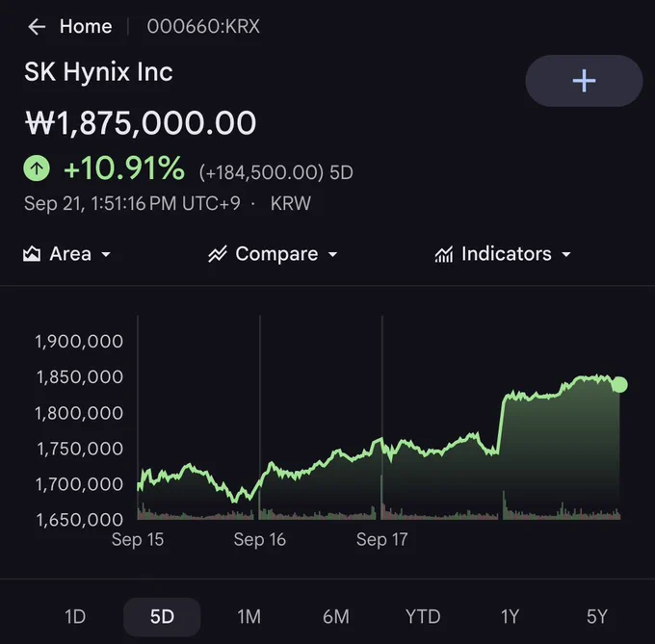Open the Home link
The image size is (655, 644).
coord(86,26)
